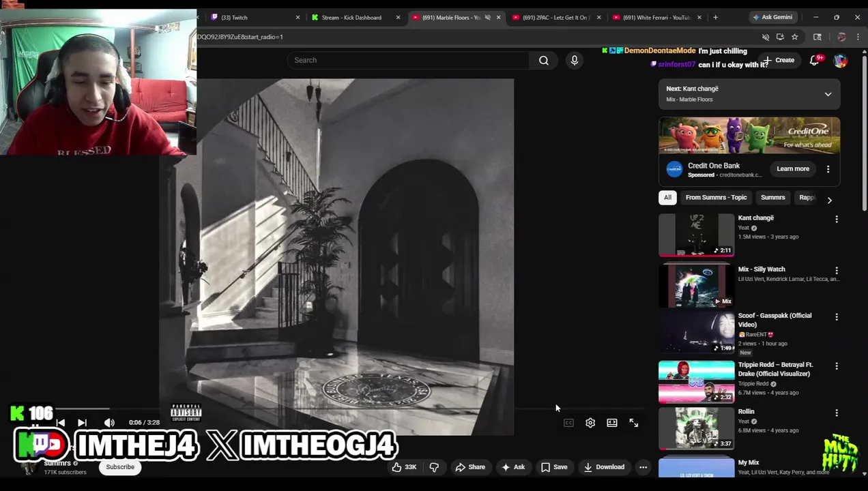Open YouTube notifications bell

pos(815,60)
